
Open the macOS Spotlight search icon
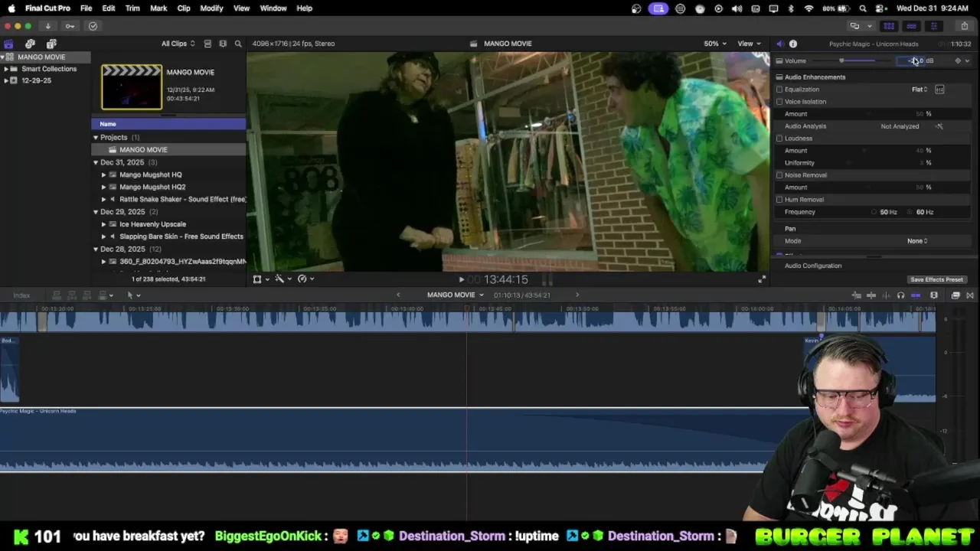(863, 8)
